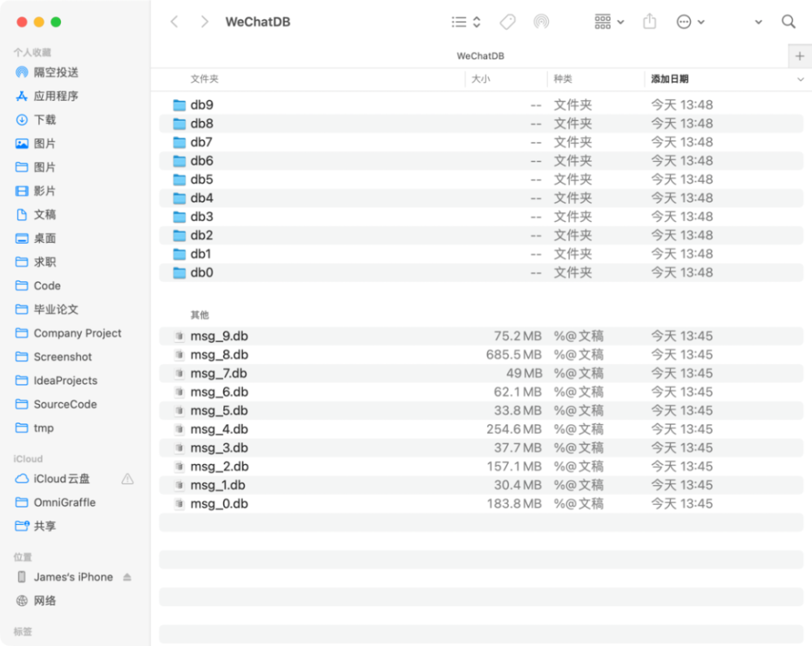The height and width of the screenshot is (646, 812).
Task: Select file msg_5.db
Action: tap(481, 411)
